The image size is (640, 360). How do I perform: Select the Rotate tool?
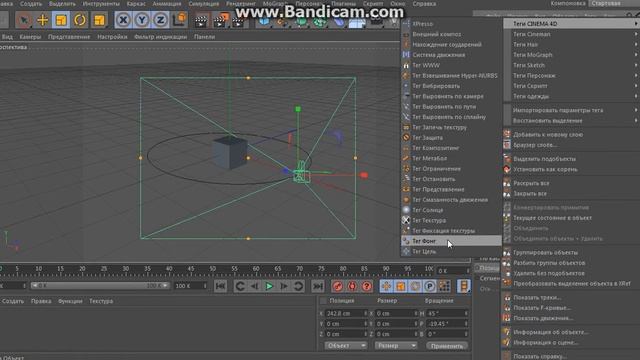click(x=80, y=20)
